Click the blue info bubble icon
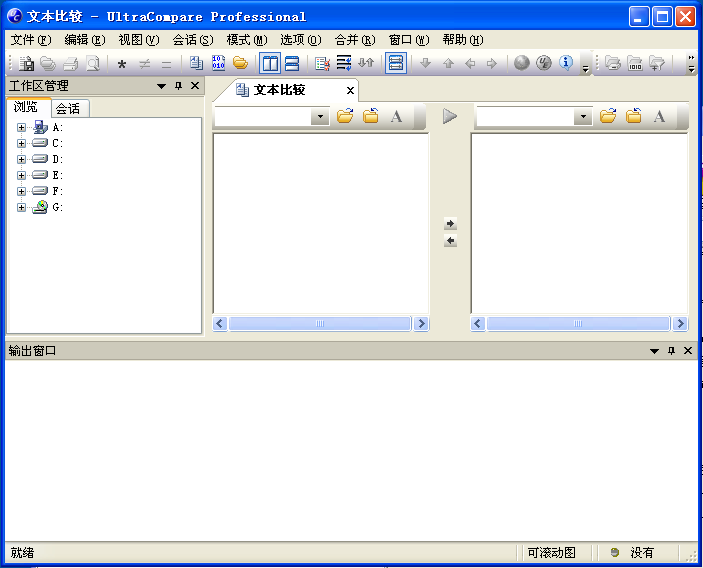 pyautogui.click(x=566, y=63)
